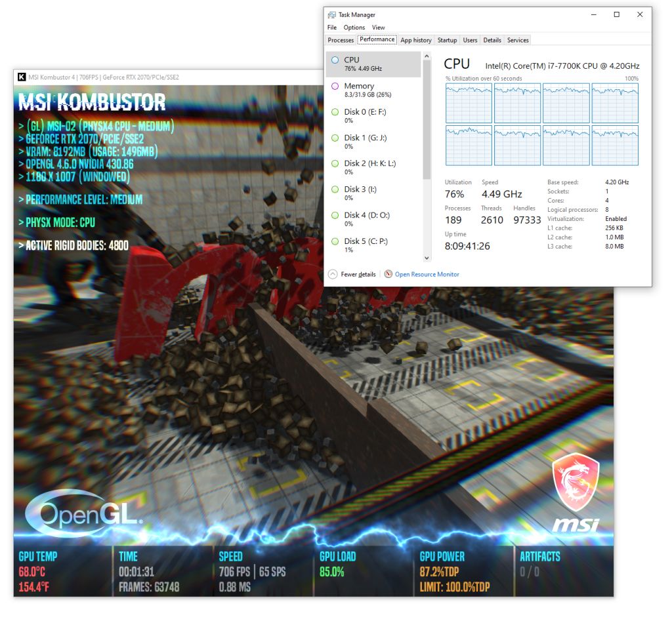Image resolution: width=672 pixels, height=621 pixels.
Task: Close the Task Manager window
Action: pos(640,14)
